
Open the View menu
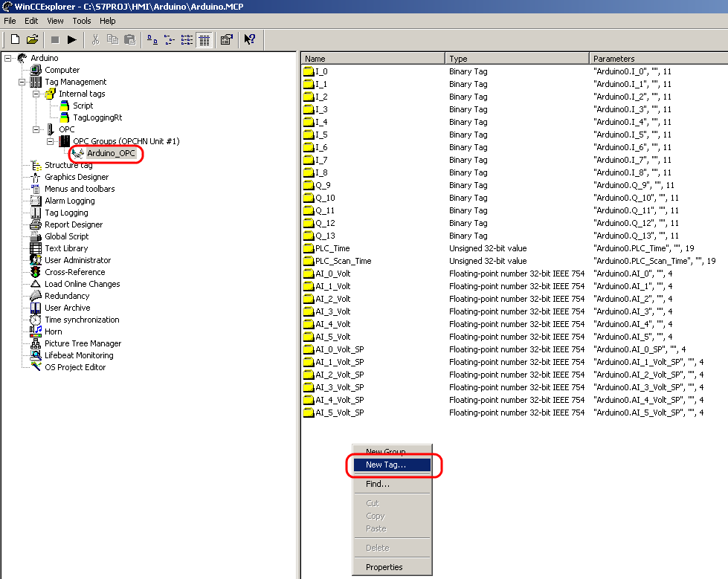tap(55, 21)
